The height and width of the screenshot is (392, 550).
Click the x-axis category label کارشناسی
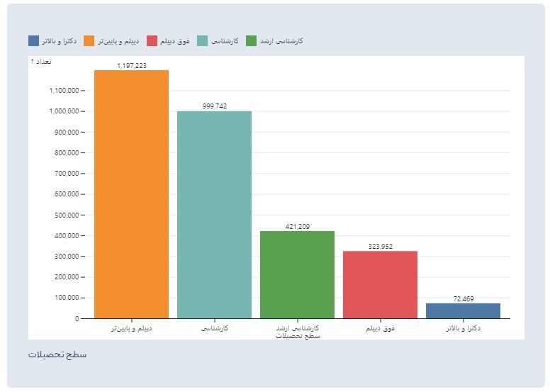214,328
